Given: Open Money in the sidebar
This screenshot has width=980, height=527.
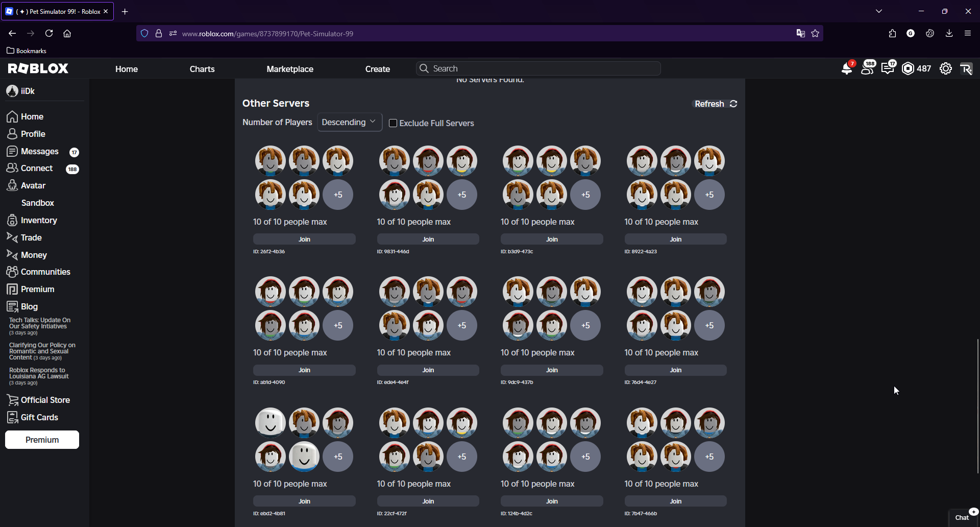Looking at the screenshot, I should (27, 255).
